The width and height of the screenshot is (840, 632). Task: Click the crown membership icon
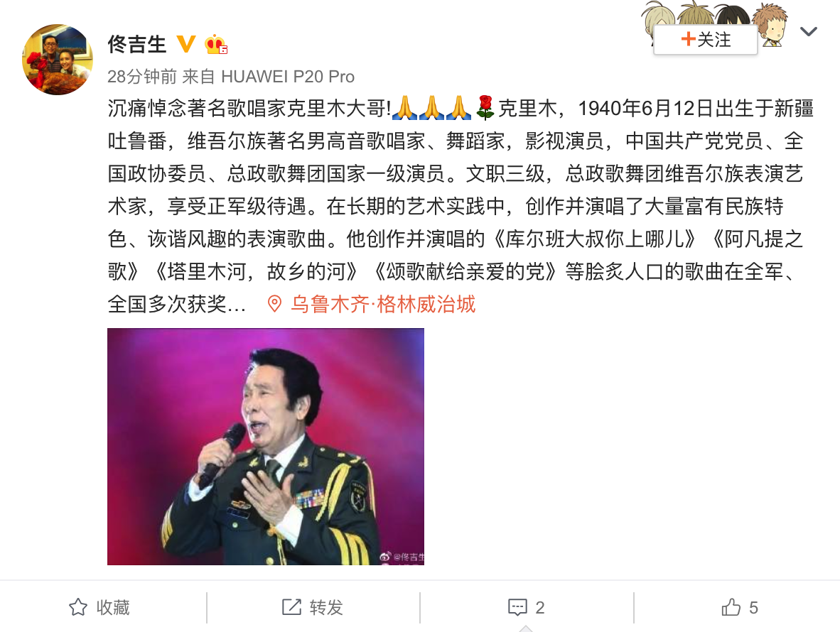pos(216,45)
